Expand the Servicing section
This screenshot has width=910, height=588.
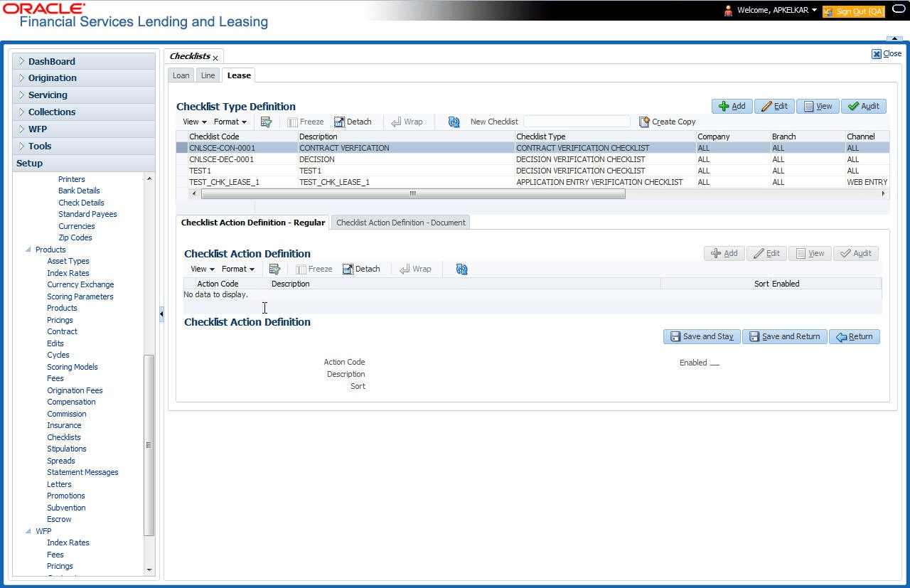(84, 95)
